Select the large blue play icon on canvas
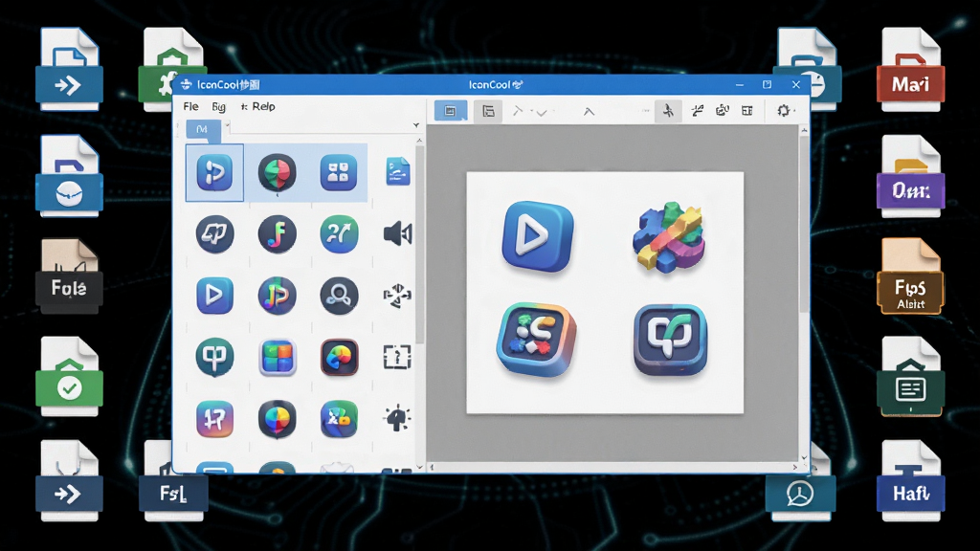 tap(538, 236)
